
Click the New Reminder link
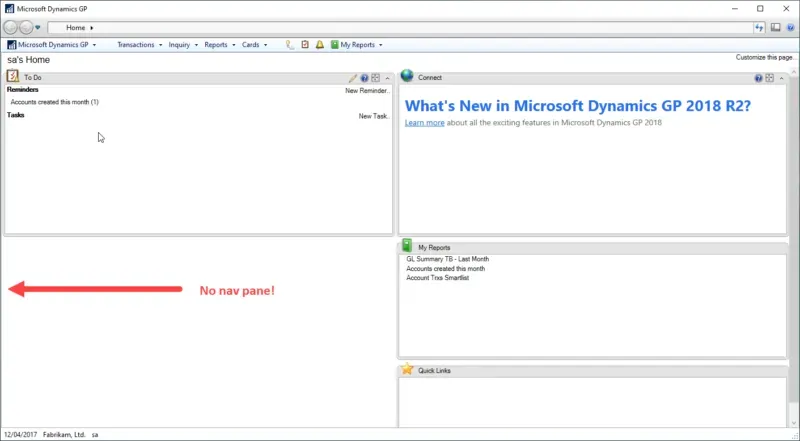(x=367, y=90)
